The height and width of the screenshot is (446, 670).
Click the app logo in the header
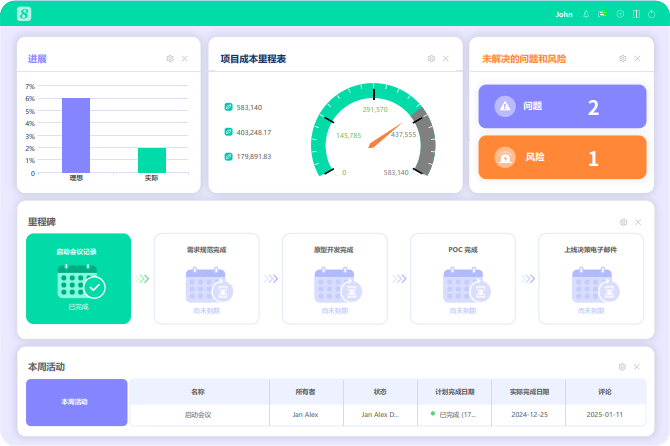click(x=25, y=14)
